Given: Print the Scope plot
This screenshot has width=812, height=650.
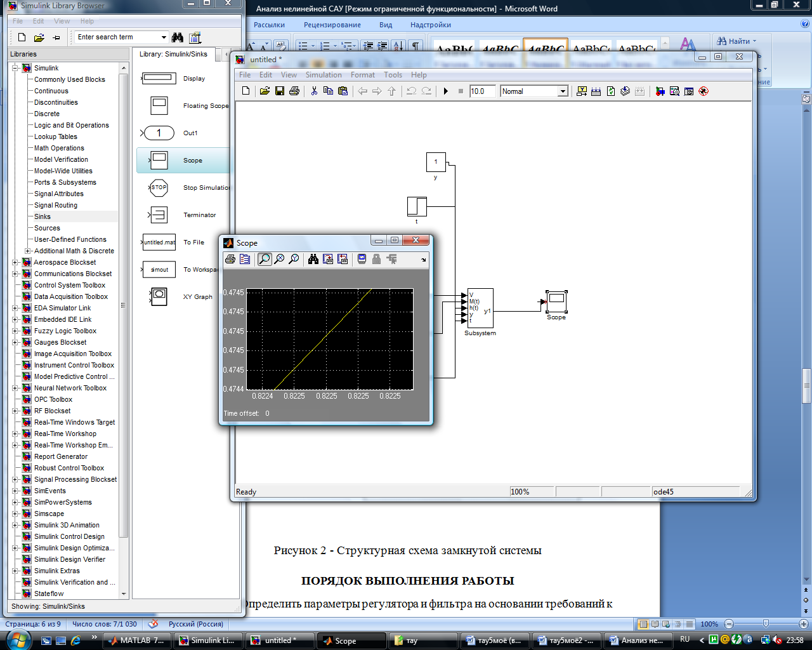Looking at the screenshot, I should [x=230, y=259].
